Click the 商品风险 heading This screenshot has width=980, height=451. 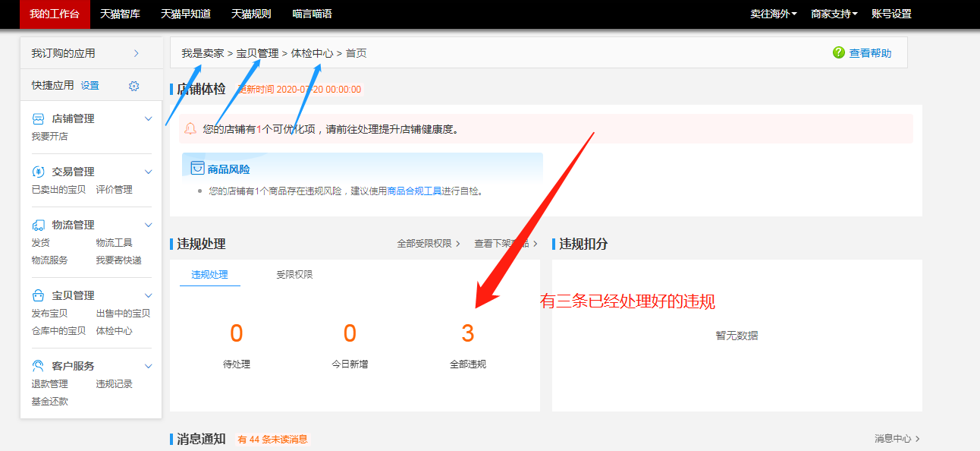pos(228,169)
